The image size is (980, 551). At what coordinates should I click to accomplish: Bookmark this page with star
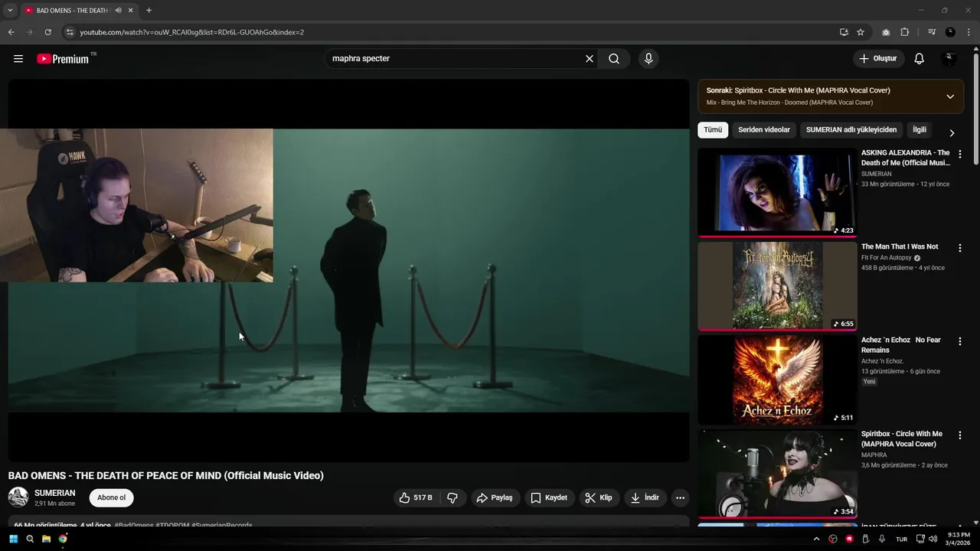pyautogui.click(x=861, y=32)
